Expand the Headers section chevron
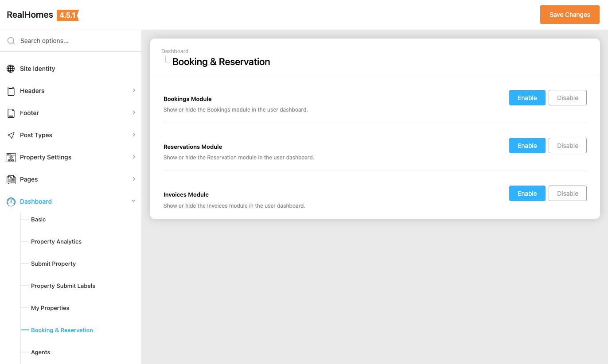The image size is (608, 364). pyautogui.click(x=134, y=90)
